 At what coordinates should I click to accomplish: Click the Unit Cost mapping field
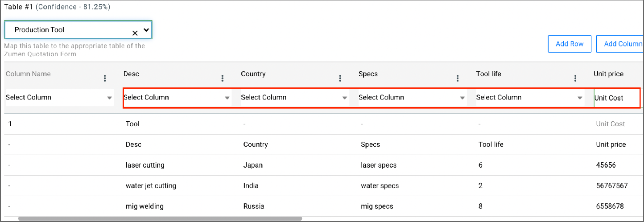[x=615, y=98]
